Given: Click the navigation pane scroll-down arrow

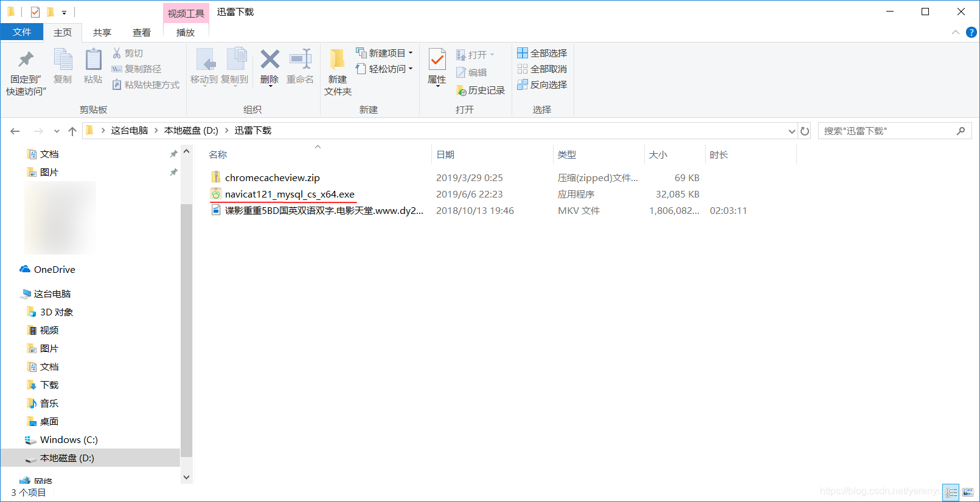Looking at the screenshot, I should [x=187, y=478].
